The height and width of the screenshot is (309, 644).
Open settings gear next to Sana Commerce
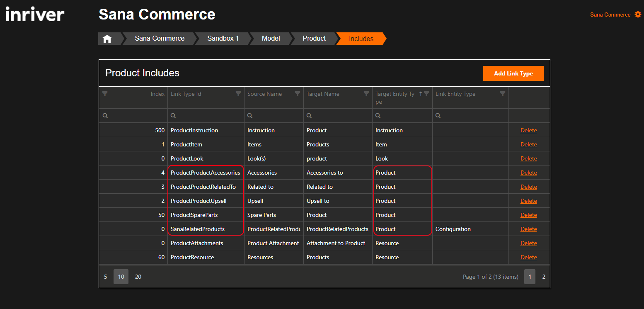tap(638, 15)
